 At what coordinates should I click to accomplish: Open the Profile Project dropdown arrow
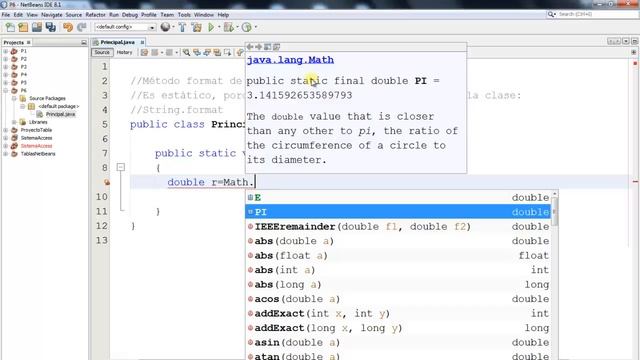click(x=256, y=27)
